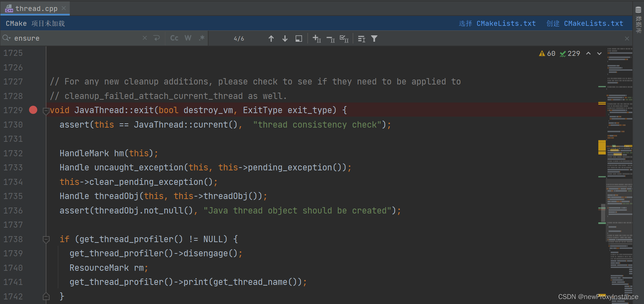The width and height of the screenshot is (644, 304).
Task: Click the 60 warnings indicator
Action: pyautogui.click(x=547, y=53)
